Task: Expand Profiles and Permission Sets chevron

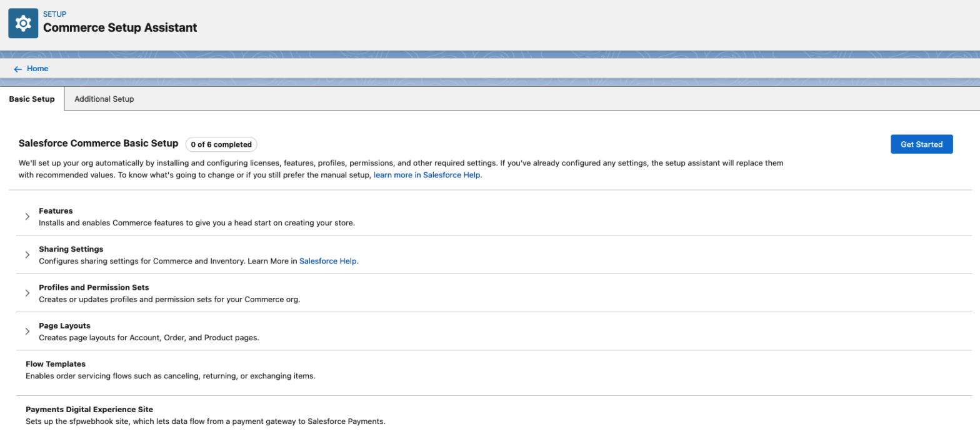Action: (27, 293)
